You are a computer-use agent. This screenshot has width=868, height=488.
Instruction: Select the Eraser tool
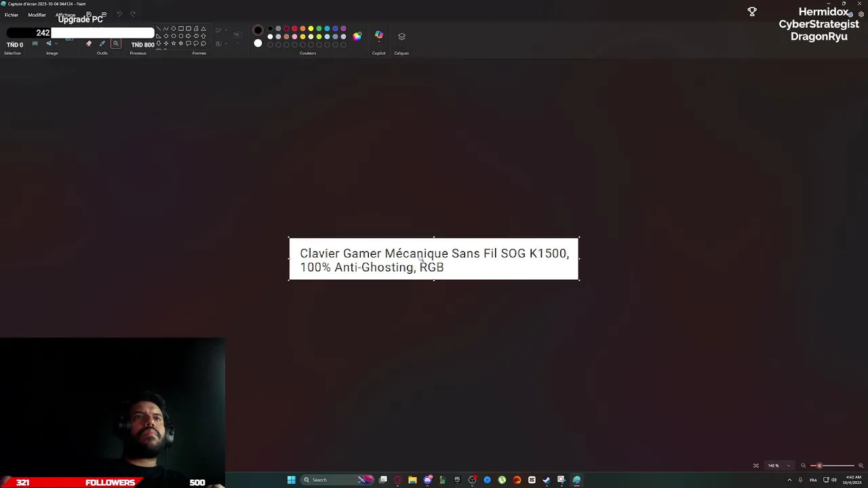click(x=89, y=43)
